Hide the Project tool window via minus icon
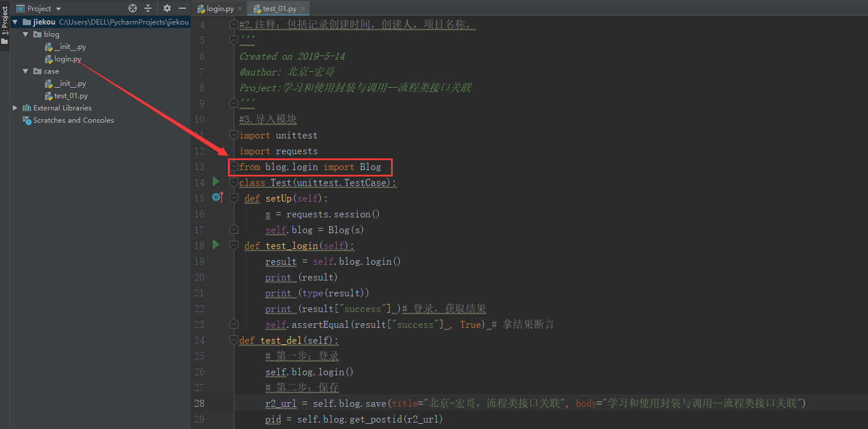Image resolution: width=868 pixels, height=429 pixels. (x=182, y=8)
